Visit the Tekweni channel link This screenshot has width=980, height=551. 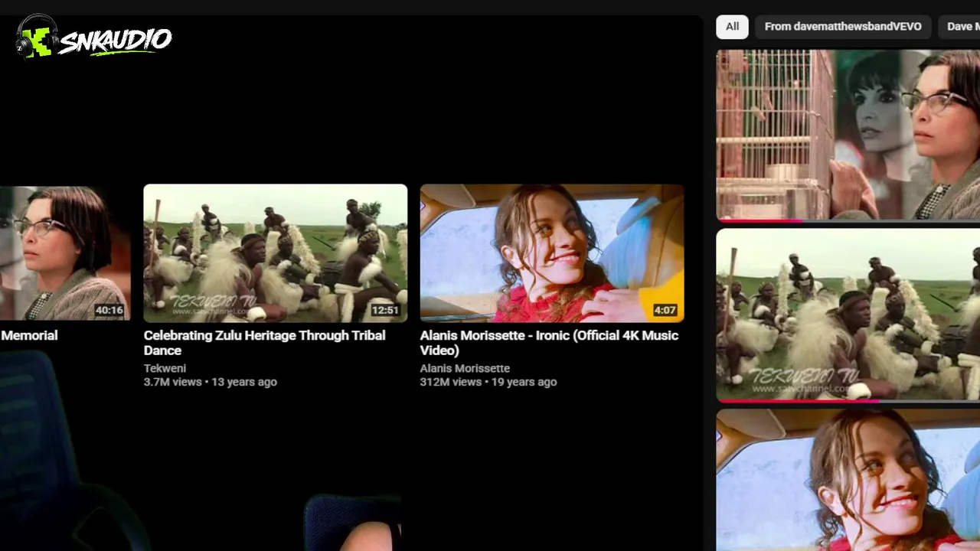coord(165,368)
